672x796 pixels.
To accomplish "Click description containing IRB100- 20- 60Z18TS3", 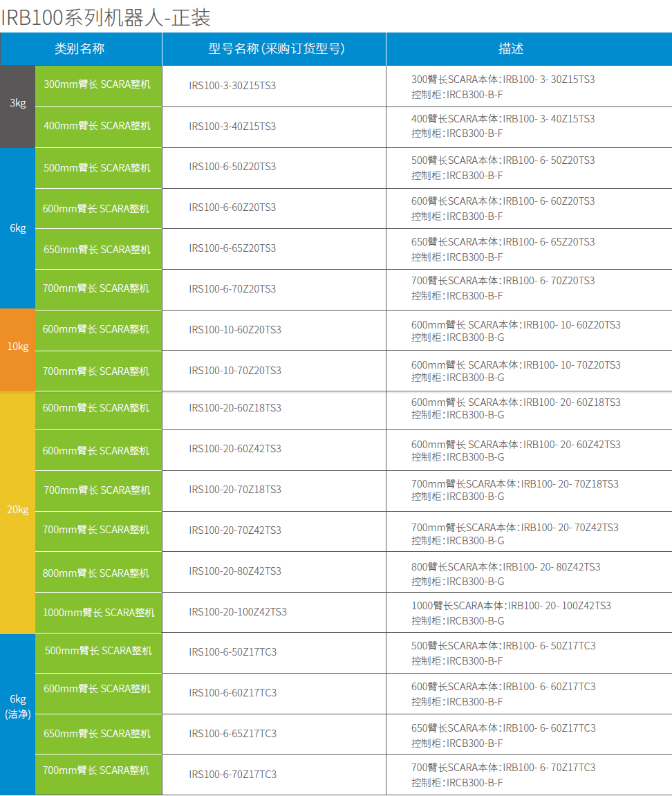I will pos(516,409).
